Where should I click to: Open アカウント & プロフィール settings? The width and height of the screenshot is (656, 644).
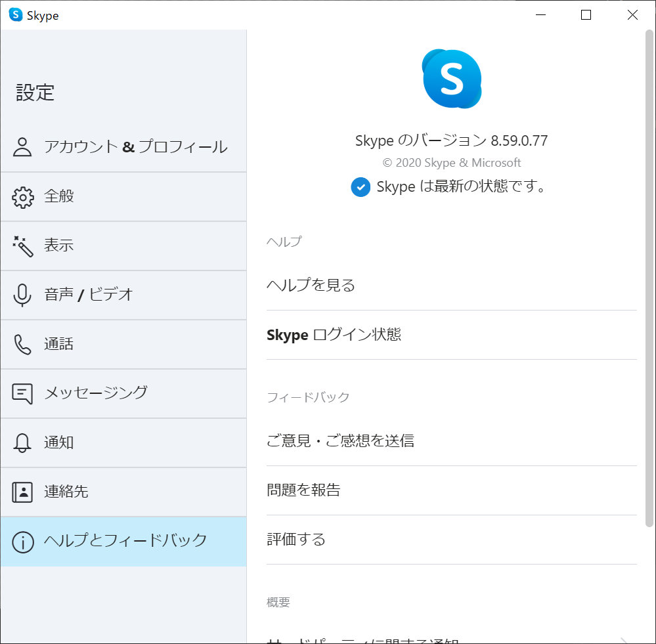[x=123, y=148]
